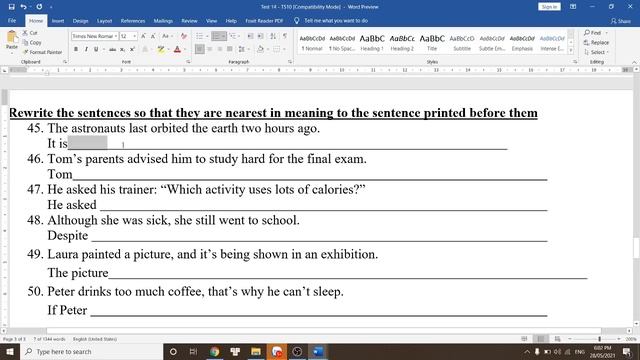Viewport: 640px width, 360px height.
Task: Decrease paragraph indent
Action: click(x=250, y=36)
